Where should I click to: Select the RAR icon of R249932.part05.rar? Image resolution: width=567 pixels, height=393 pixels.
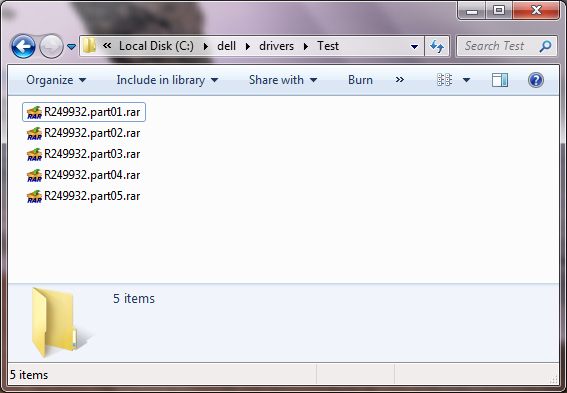point(34,196)
